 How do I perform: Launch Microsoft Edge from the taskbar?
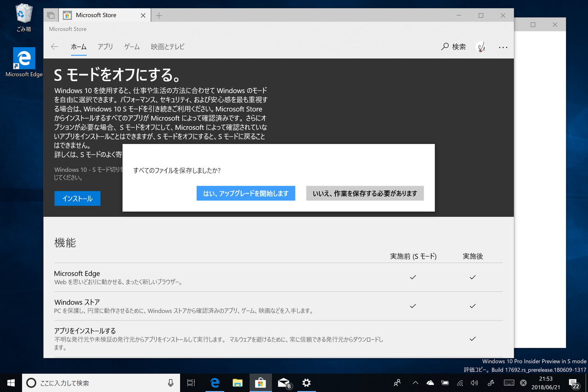(x=215, y=382)
